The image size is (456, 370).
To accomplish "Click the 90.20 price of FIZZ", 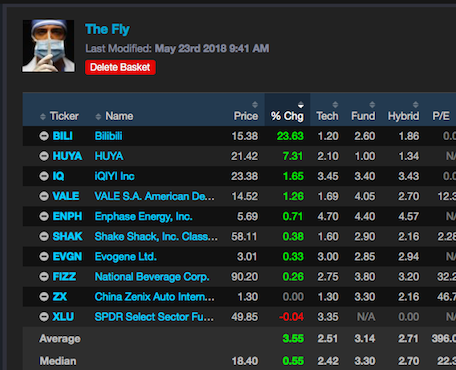I will click(x=244, y=276).
